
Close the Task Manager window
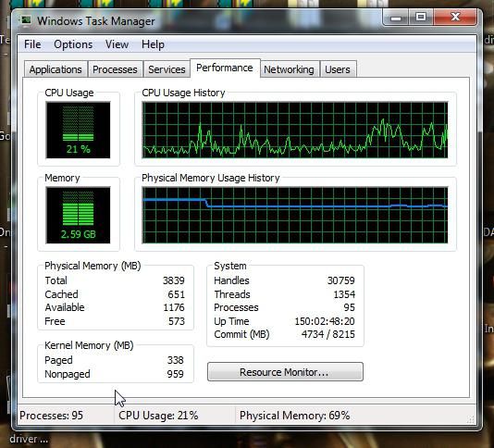tap(455, 18)
